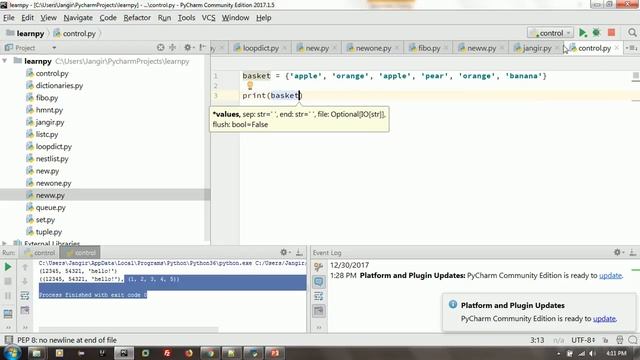Open the Project view dropdown
Screen dimensions: 640x360
tap(54, 48)
